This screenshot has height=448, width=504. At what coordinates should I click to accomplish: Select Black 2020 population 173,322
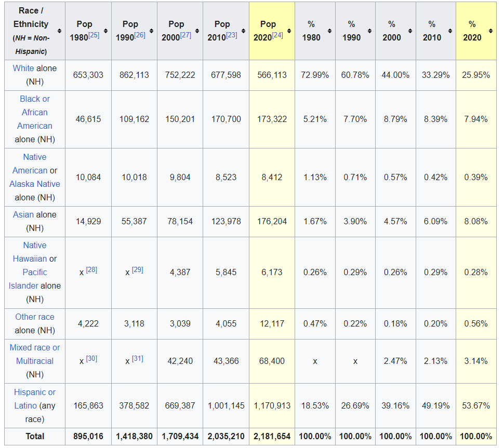[x=272, y=119]
